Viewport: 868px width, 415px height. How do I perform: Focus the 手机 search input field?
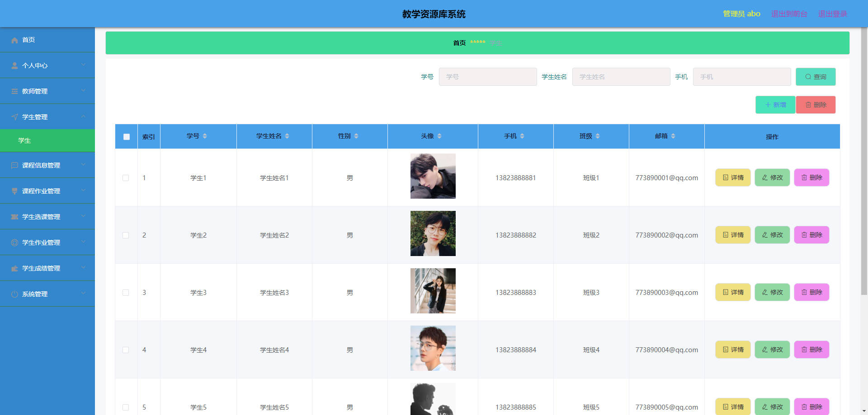pyautogui.click(x=742, y=77)
